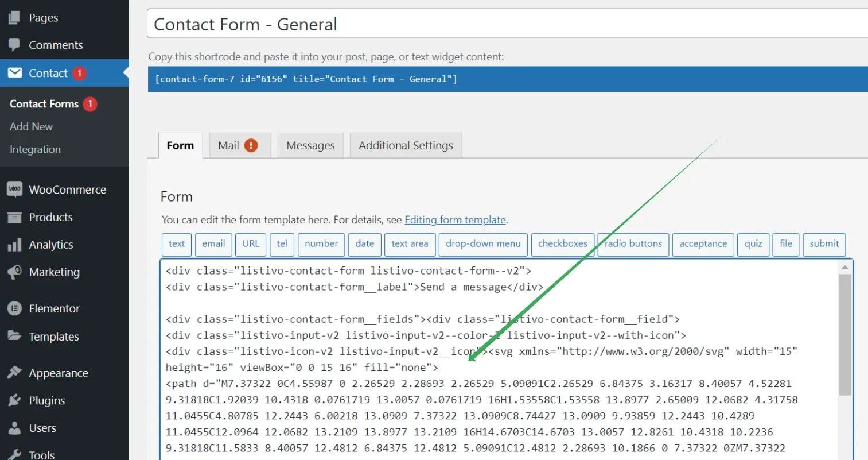Switch to the Mail tab
The width and height of the screenshot is (868, 460).
(240, 146)
